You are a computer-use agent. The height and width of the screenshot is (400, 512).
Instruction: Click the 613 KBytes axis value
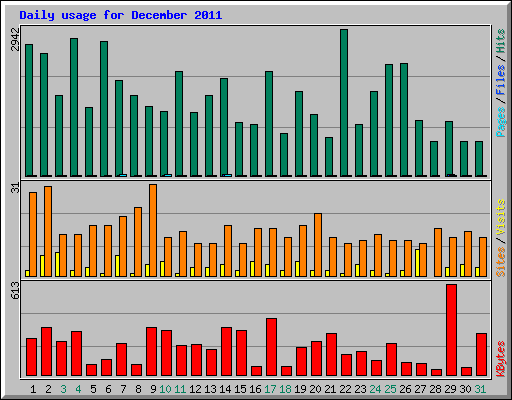[x=15, y=290]
